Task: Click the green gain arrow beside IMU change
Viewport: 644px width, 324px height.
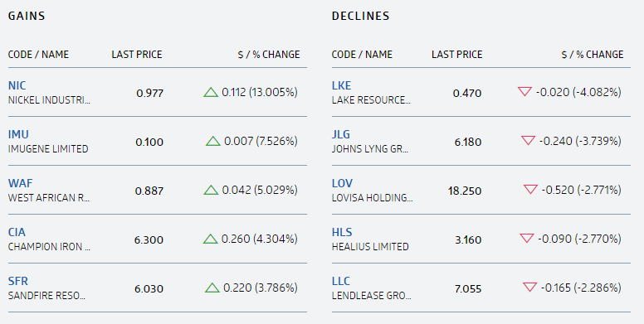Action: 212,141
